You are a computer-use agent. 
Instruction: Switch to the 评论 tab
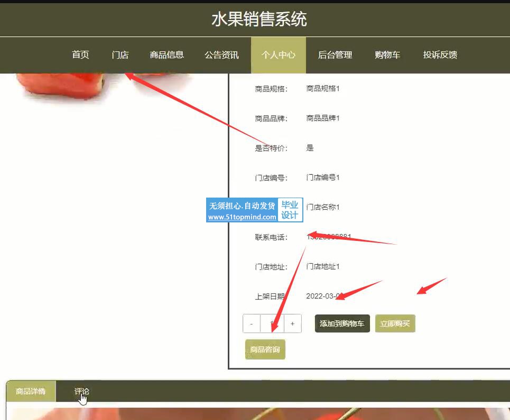[x=81, y=391]
